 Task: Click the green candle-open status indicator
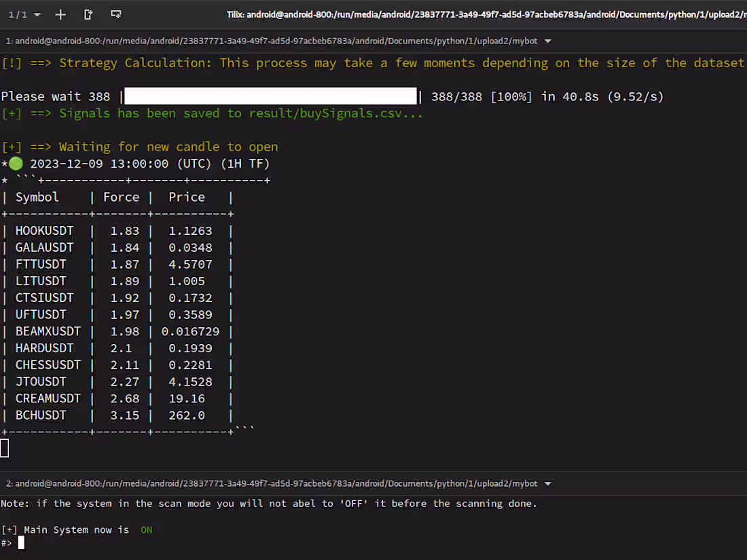point(14,163)
